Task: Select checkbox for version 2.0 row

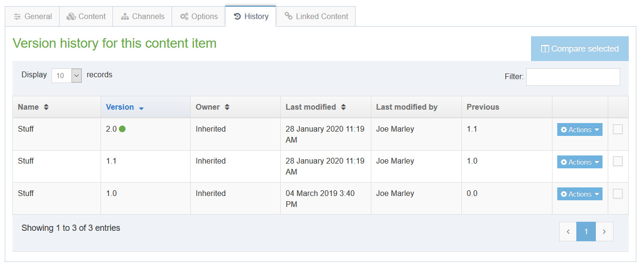Action: coord(618,129)
